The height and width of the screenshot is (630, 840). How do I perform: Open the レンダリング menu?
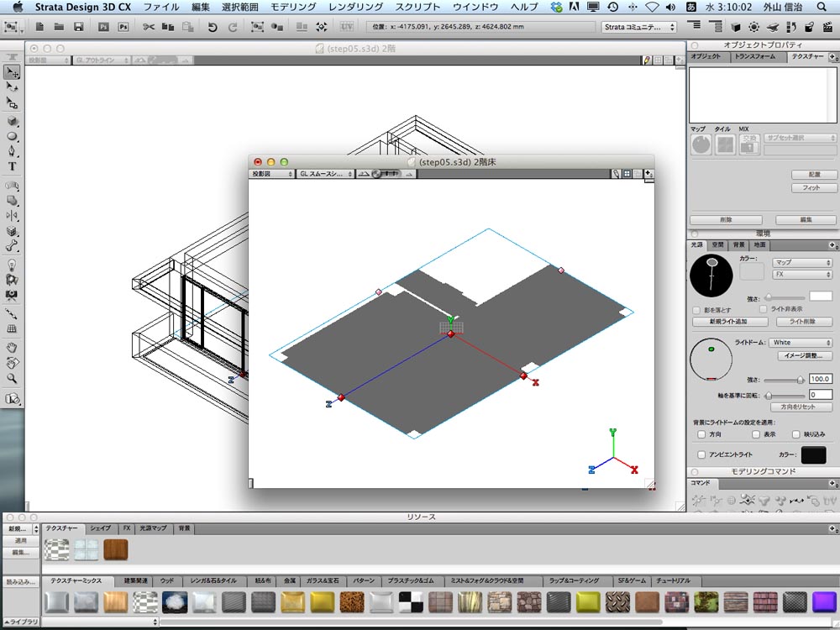(x=355, y=7)
